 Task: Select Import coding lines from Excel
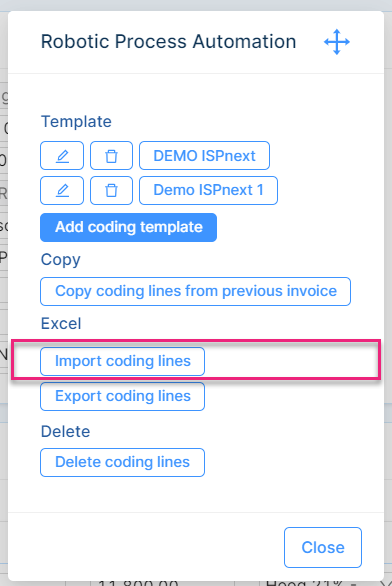(x=123, y=361)
